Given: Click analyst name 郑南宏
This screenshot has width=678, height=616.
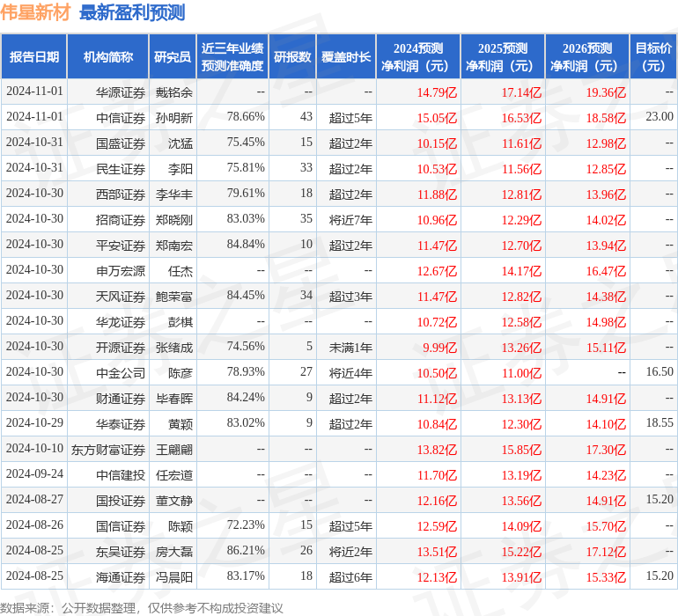Looking at the screenshot, I should point(174,246).
